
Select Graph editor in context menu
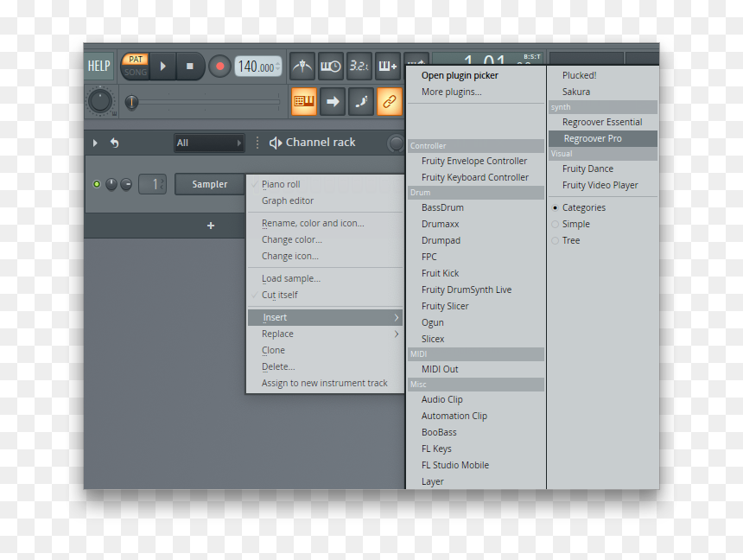325,200
